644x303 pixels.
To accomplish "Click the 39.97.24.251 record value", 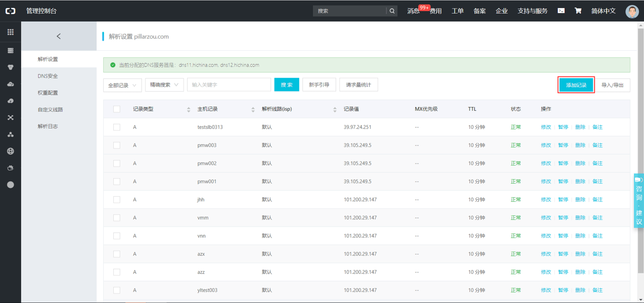I will click(357, 127).
